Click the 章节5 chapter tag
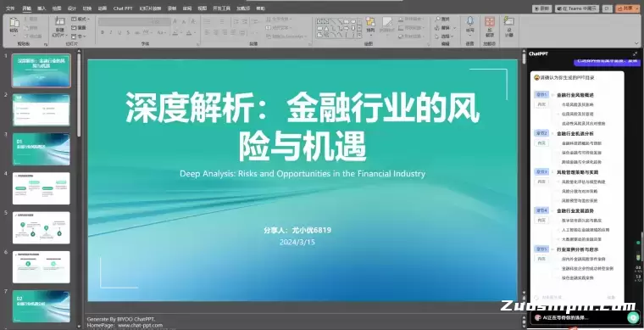The height and width of the screenshot is (330, 644). click(x=541, y=249)
